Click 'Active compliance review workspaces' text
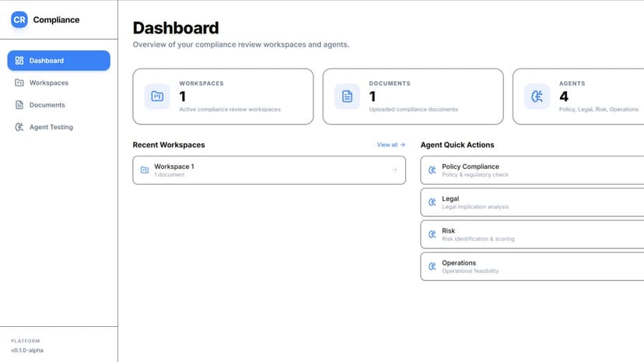Image resolution: width=644 pixels, height=362 pixels. 230,109
